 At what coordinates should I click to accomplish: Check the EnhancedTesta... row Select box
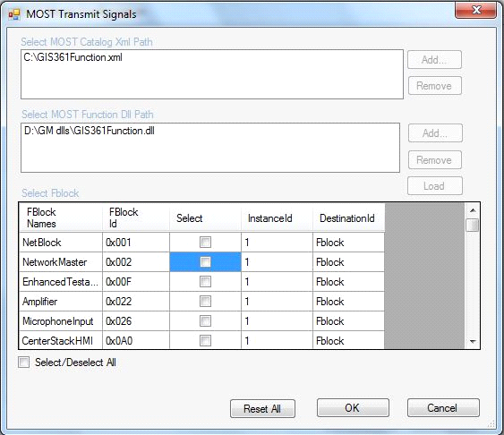click(x=205, y=282)
